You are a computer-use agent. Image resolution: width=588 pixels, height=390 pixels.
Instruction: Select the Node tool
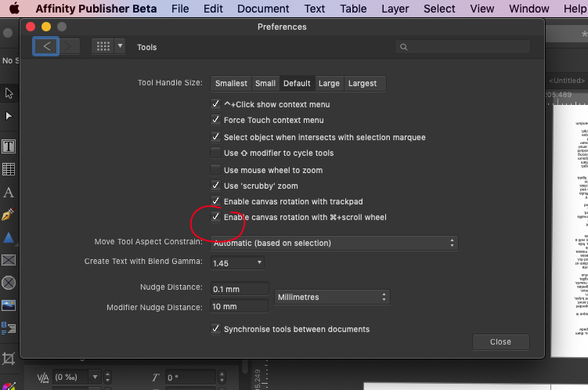[9, 116]
